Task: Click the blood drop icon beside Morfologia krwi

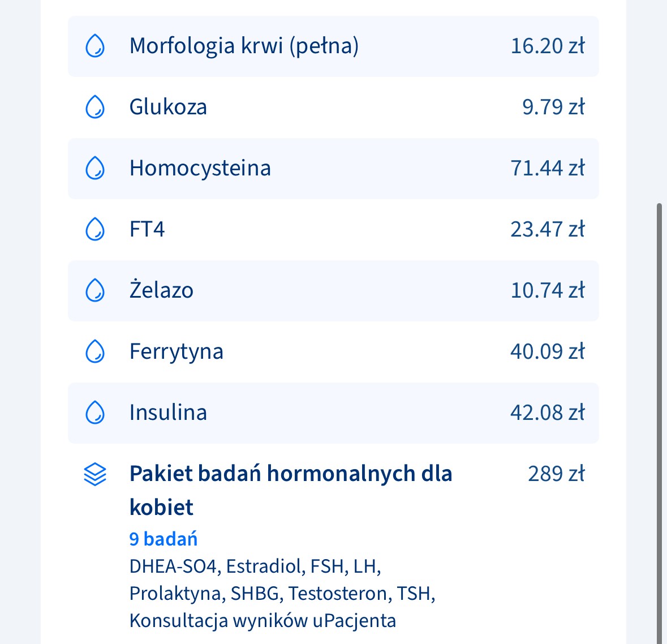Action: [x=95, y=46]
